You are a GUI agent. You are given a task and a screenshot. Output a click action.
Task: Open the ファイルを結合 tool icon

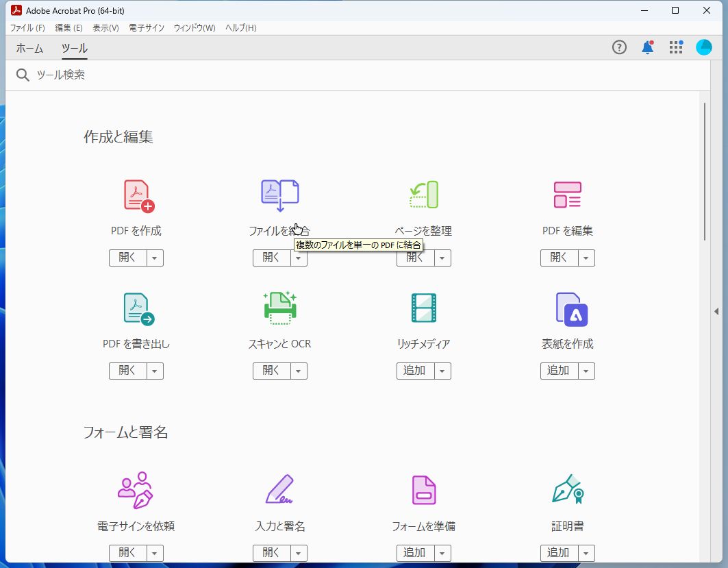pos(279,194)
